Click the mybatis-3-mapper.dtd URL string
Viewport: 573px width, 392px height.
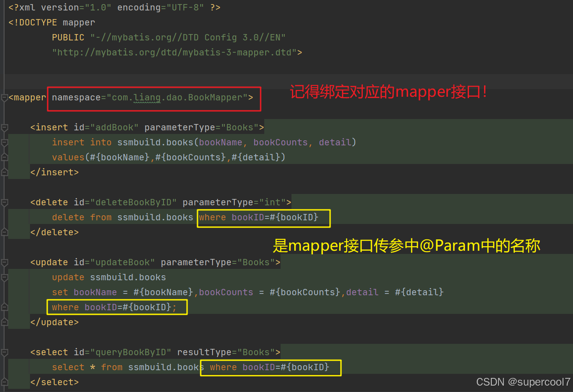(174, 52)
